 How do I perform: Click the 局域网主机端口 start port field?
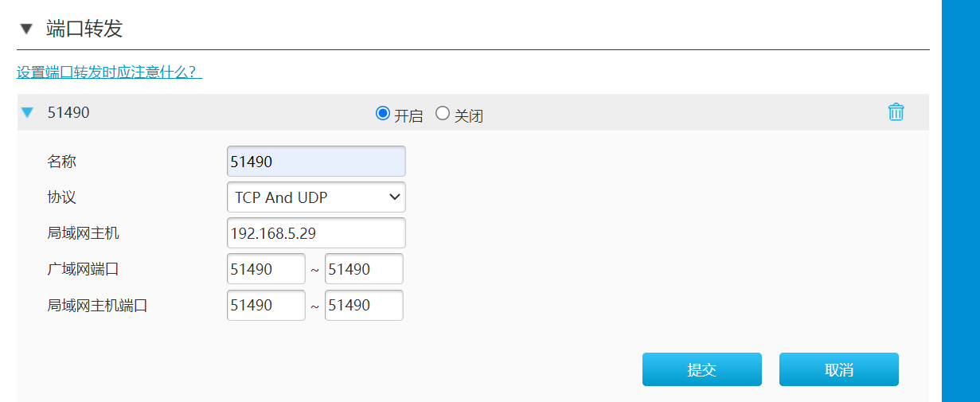point(266,305)
